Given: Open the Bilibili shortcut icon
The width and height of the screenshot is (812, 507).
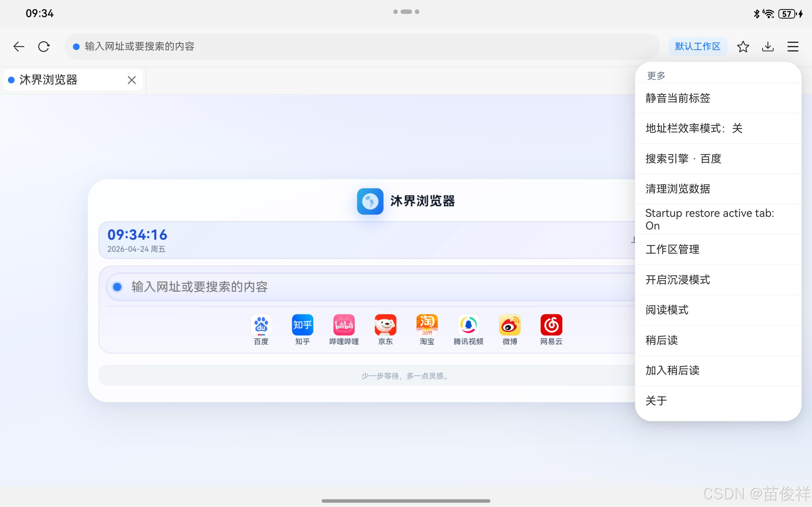Looking at the screenshot, I should (344, 324).
